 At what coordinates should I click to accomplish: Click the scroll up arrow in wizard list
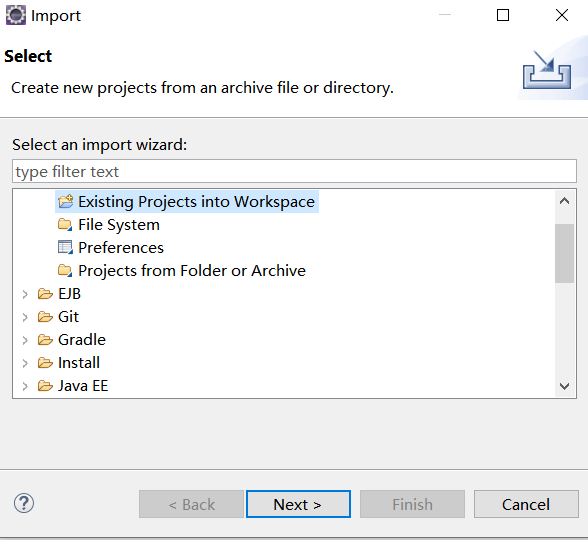(564, 201)
